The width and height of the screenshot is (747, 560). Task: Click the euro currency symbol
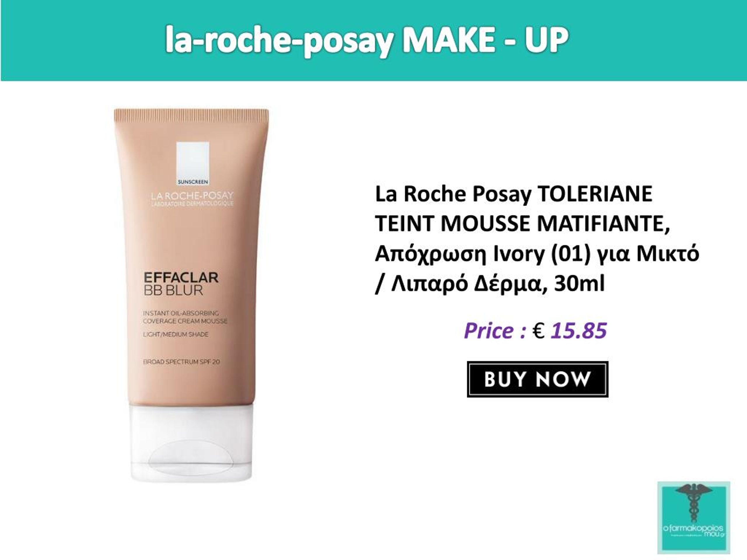(538, 330)
